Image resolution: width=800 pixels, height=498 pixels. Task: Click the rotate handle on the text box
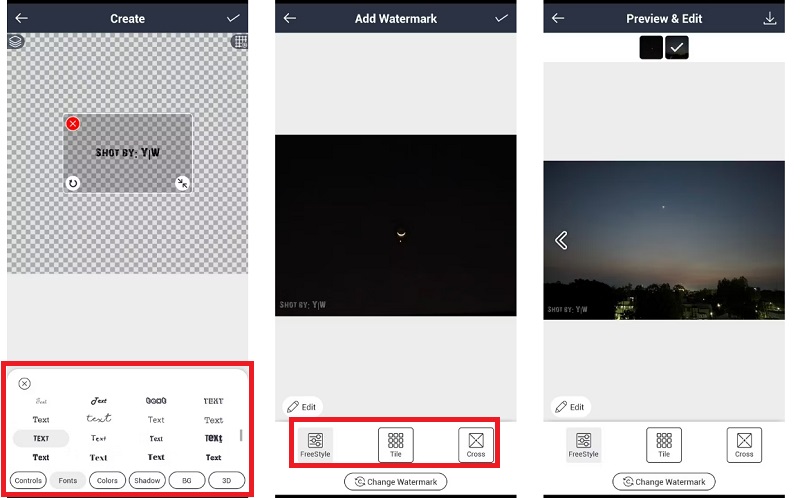[x=73, y=183]
